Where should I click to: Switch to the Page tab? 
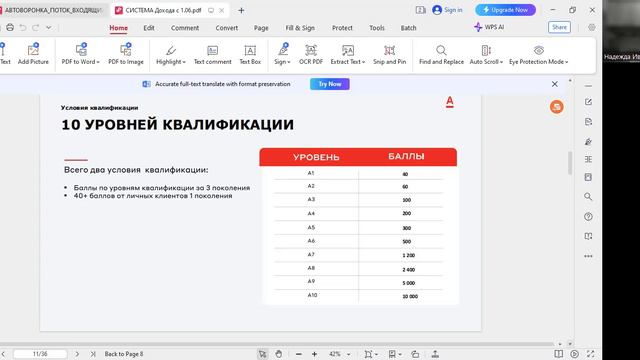point(261,28)
